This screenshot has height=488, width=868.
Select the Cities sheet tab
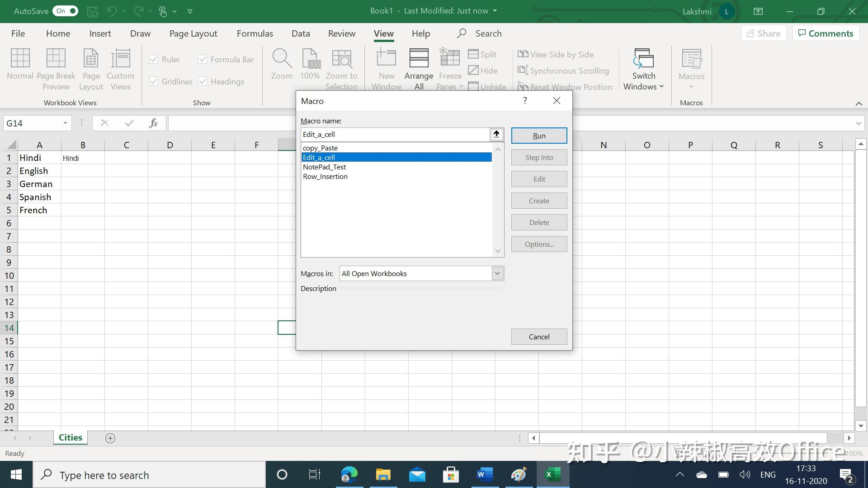(70, 437)
